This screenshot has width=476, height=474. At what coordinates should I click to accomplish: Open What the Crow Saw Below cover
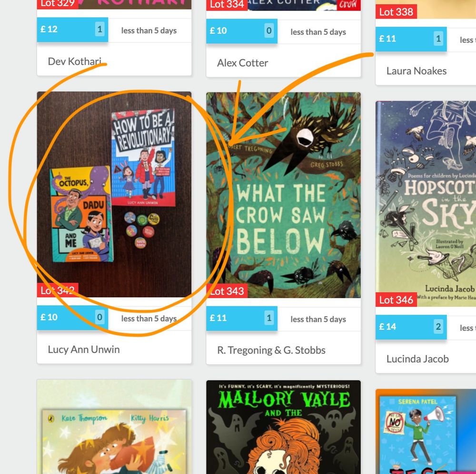coord(284,195)
